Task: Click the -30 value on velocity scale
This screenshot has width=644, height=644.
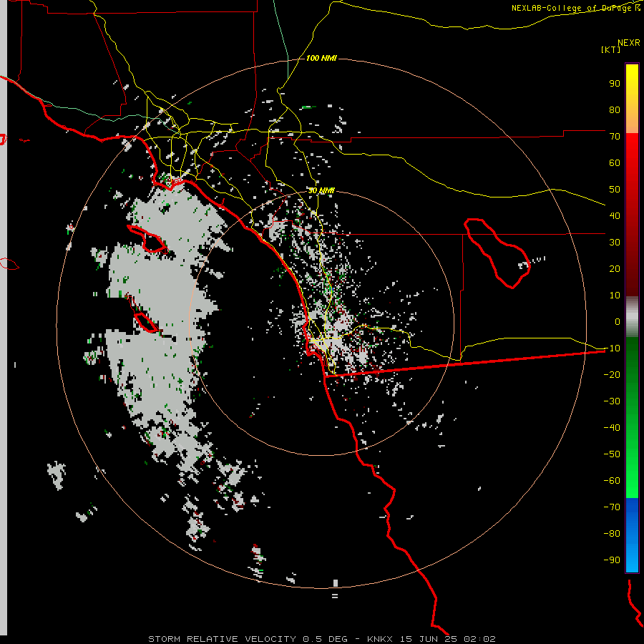Action: (x=612, y=401)
